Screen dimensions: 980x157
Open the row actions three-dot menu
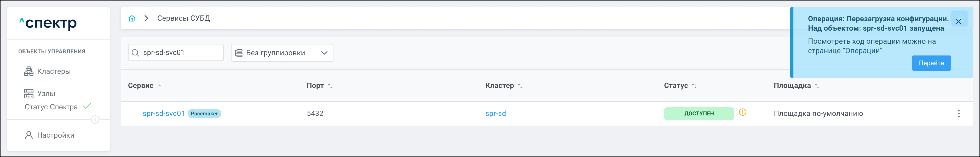[x=959, y=114]
